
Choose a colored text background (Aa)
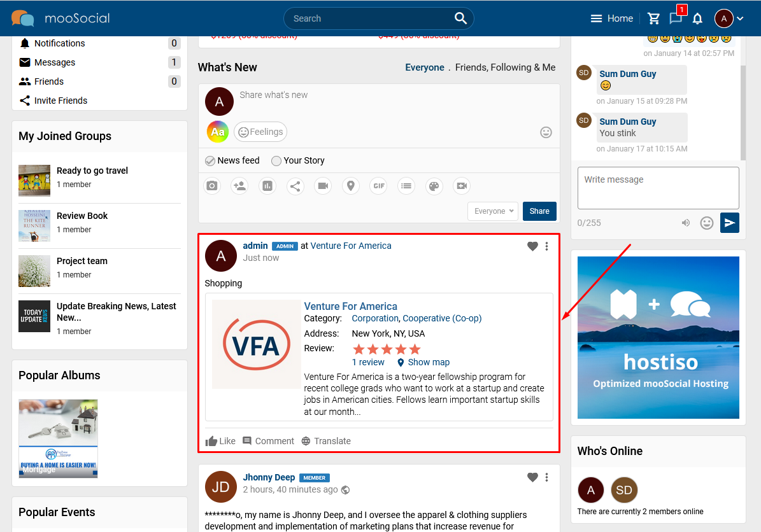[x=218, y=132]
